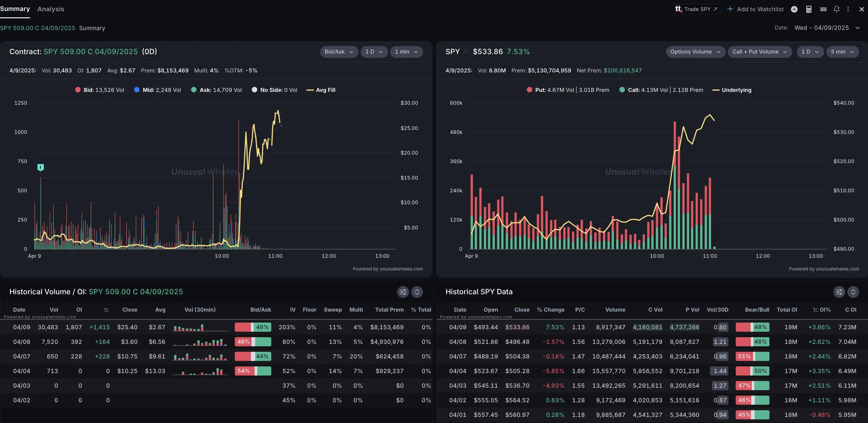This screenshot has height=423, width=868.
Task: Toggle the Bid volume series in legend
Action: [x=100, y=90]
